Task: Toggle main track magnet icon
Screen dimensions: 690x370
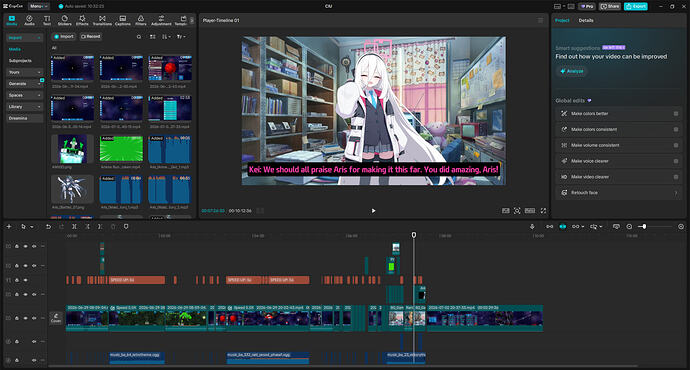Action: [550, 227]
